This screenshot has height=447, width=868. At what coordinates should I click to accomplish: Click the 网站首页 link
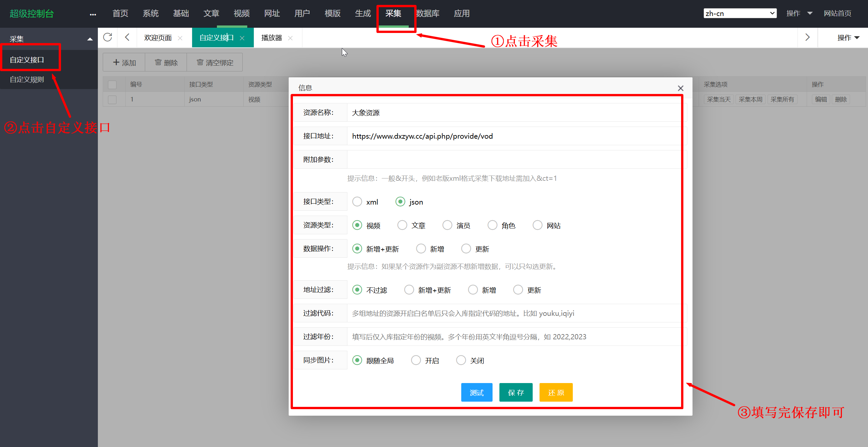click(x=837, y=13)
